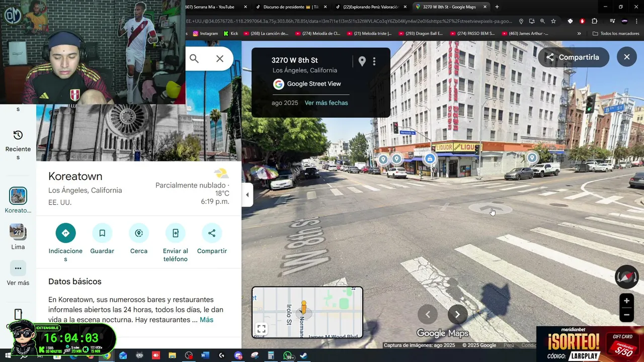Click the Compartir share icon
Screen dimensions: 644x362
pos(212,233)
